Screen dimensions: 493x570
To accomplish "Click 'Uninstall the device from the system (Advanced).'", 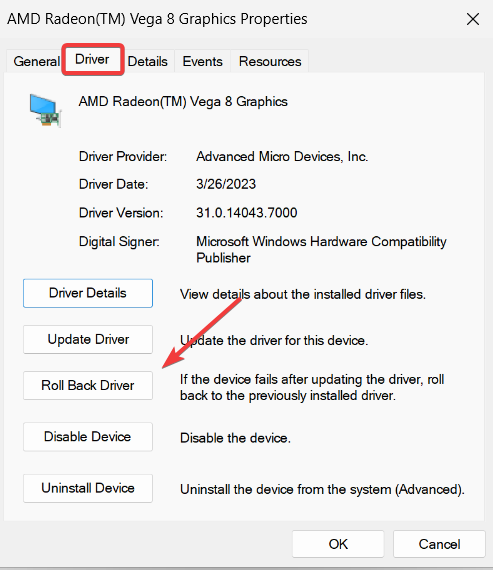I will (x=322, y=490).
